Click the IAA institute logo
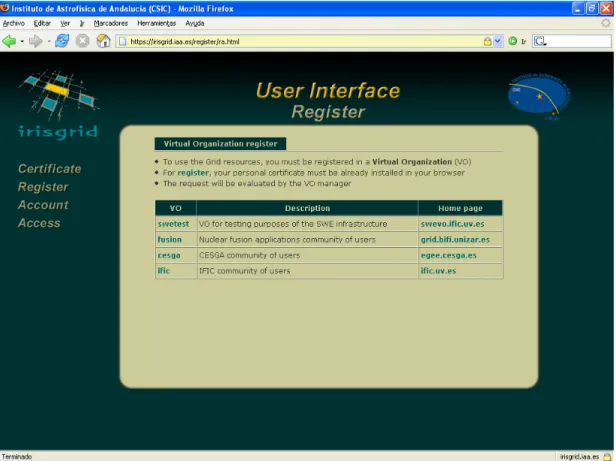This screenshot has height=461, width=616. click(539, 96)
